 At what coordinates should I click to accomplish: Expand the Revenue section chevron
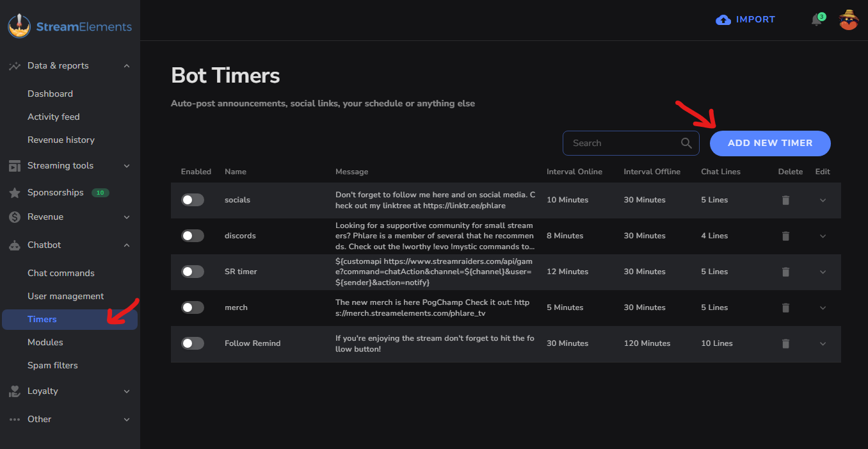127,217
